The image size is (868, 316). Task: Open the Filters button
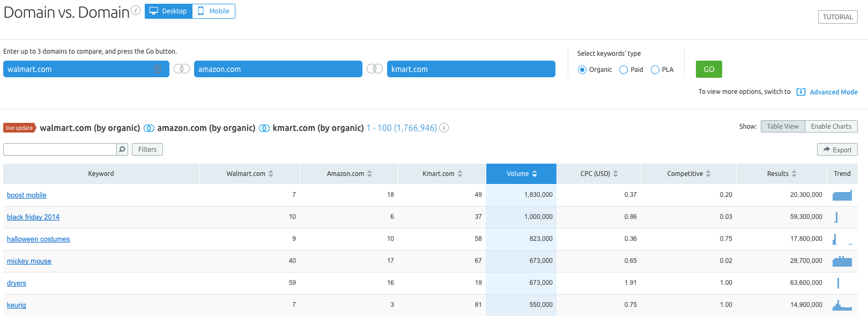[x=147, y=150]
